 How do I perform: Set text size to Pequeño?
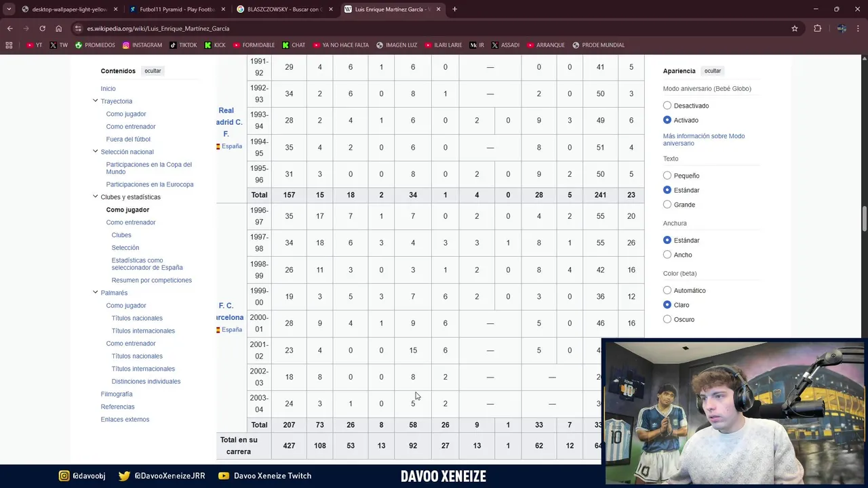[x=667, y=176]
